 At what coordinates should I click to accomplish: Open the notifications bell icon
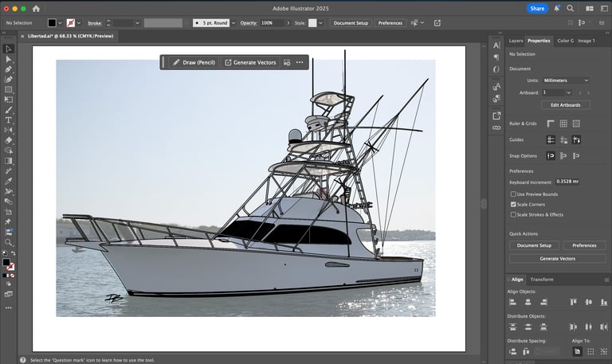tap(556, 8)
